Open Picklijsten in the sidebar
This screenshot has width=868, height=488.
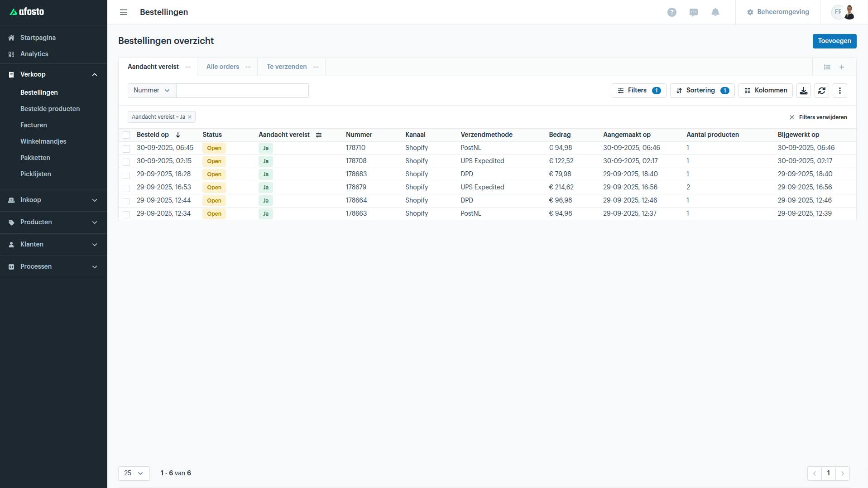[x=36, y=174]
